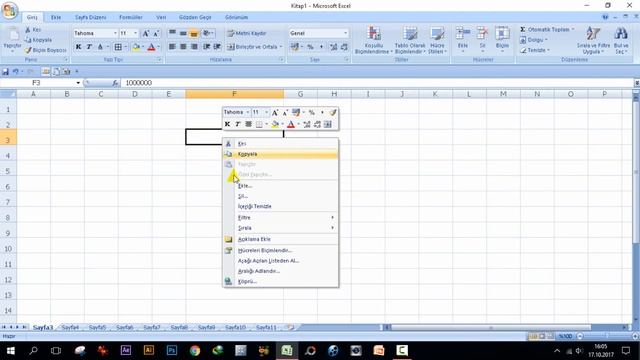This screenshot has height=360, width=640.
Task: Switch to Veri ribbon tab
Action: (x=161, y=17)
